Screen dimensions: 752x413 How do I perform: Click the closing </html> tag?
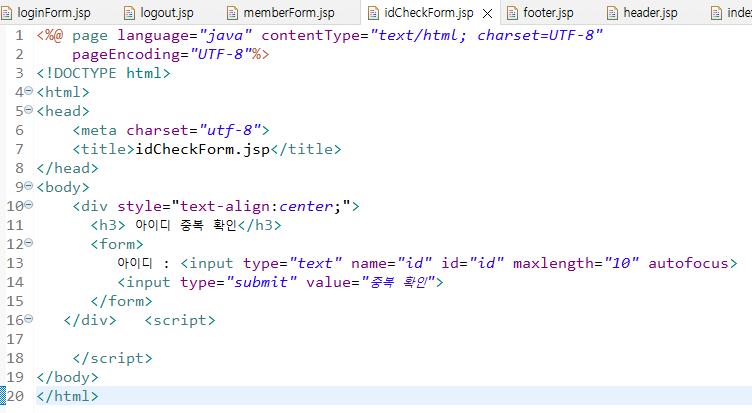point(68,396)
